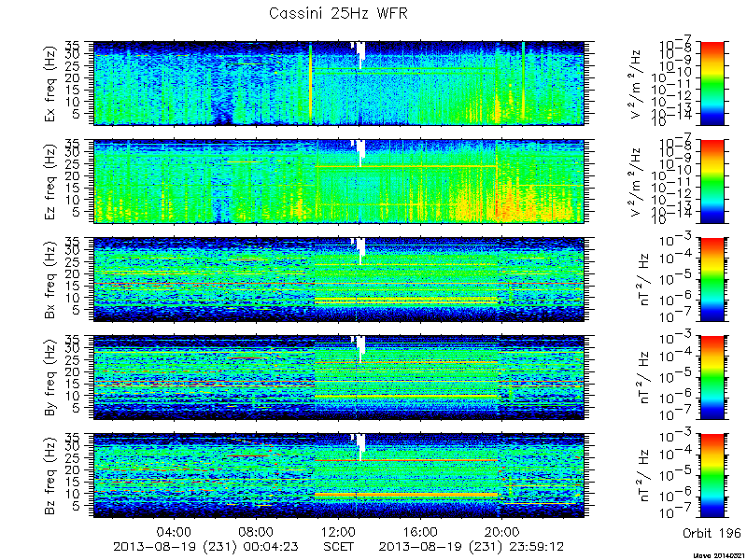Click the Iowa date stamp at bottom right
The height and width of the screenshot is (560, 747).
pos(719,555)
